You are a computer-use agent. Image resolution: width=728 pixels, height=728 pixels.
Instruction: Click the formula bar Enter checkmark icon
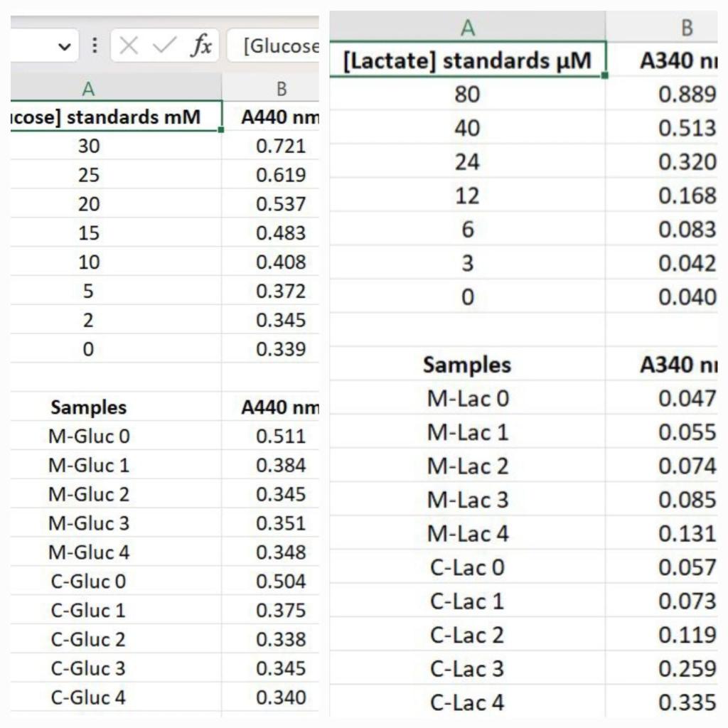click(x=164, y=46)
